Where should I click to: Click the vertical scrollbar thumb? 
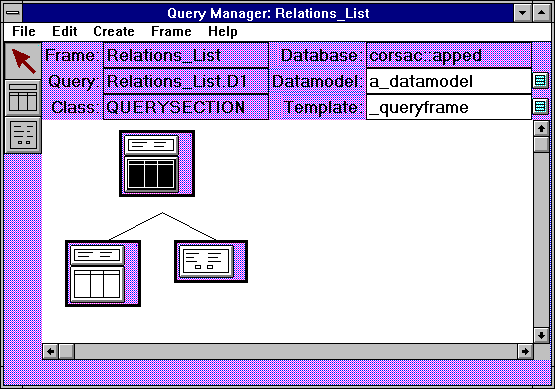[x=541, y=144]
